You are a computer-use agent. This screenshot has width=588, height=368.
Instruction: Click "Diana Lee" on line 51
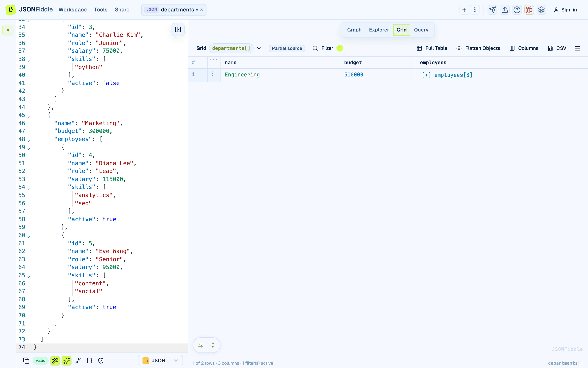tap(115, 163)
